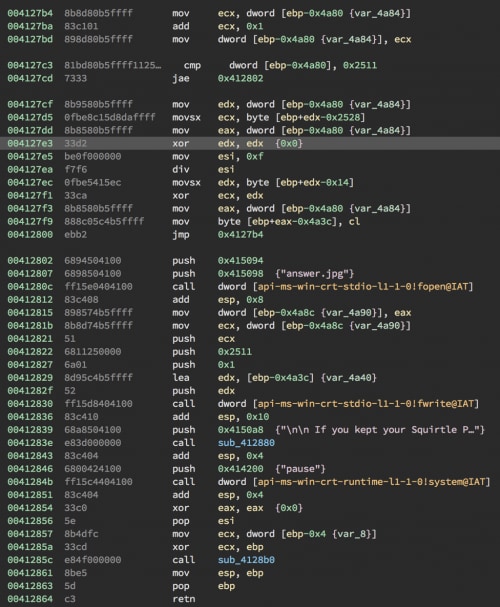The image size is (500, 607).
Task: Follow data address 0x415094
Action: coord(240,261)
